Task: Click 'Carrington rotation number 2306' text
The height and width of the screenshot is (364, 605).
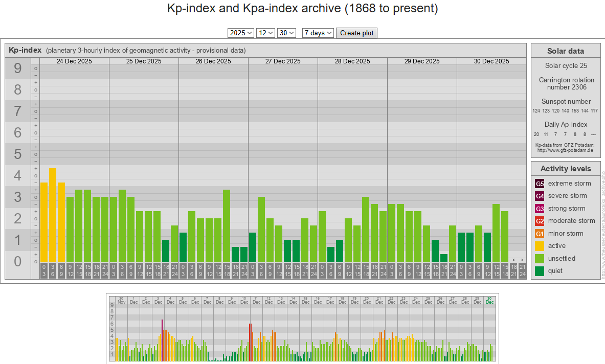Action: (x=567, y=84)
